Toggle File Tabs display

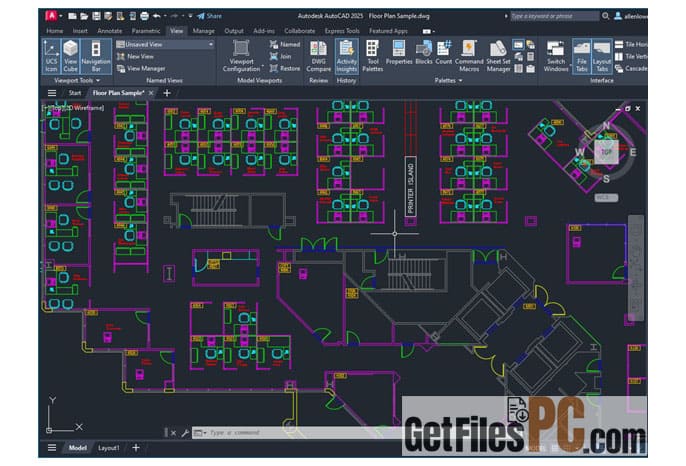coord(581,56)
